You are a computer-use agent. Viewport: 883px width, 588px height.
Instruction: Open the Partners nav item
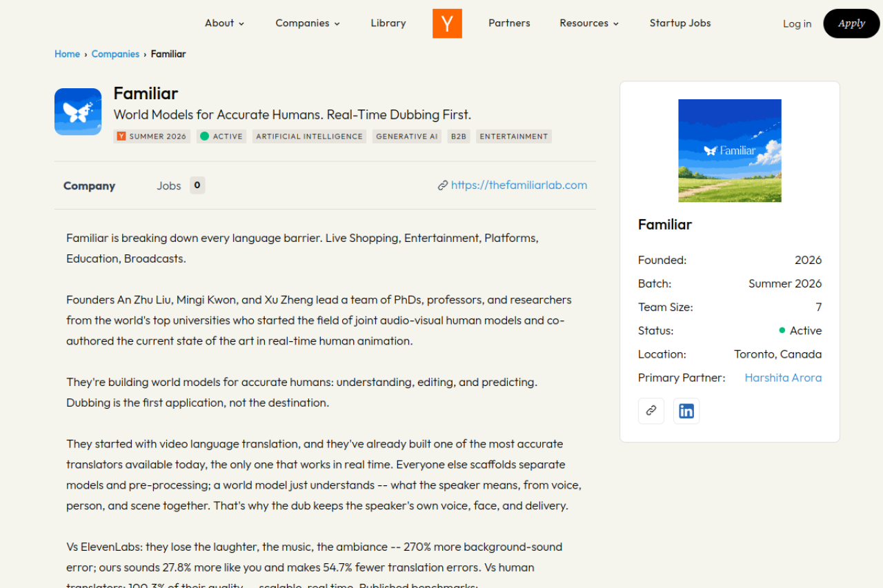click(509, 23)
